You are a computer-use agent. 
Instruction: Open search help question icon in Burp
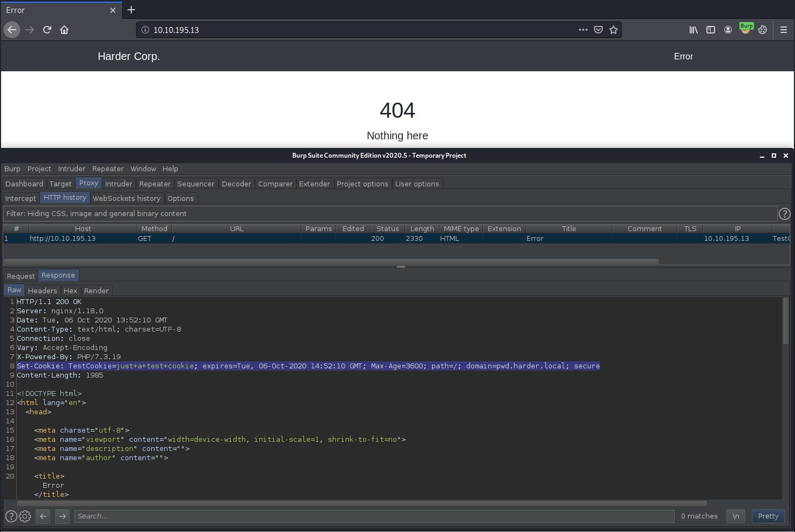point(11,516)
